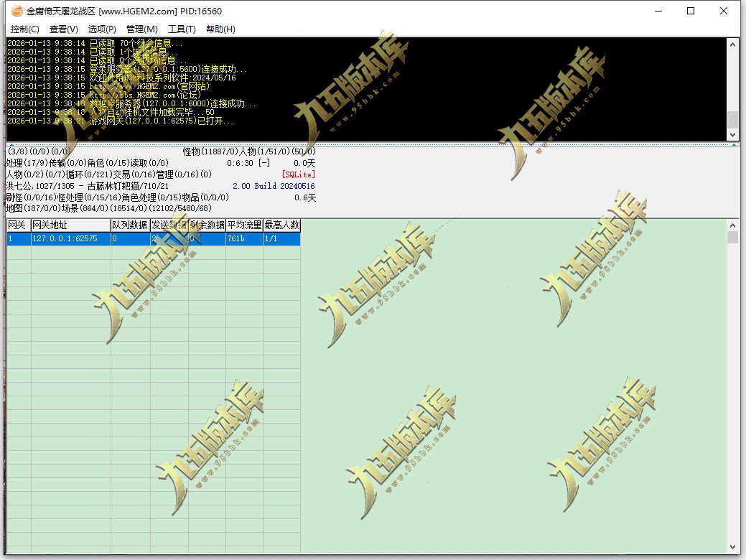Click the 761b average traffic cell
This screenshot has height=560, width=746.
point(244,238)
